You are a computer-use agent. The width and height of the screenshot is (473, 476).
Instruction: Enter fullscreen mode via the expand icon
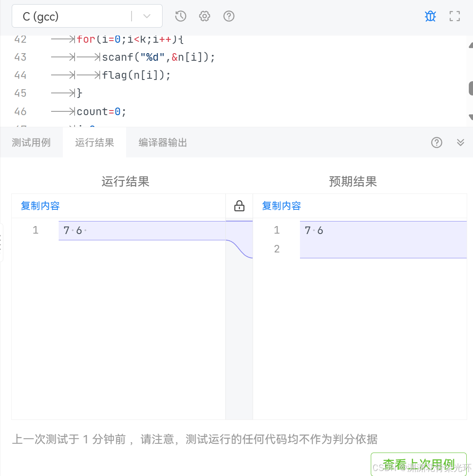pos(455,16)
